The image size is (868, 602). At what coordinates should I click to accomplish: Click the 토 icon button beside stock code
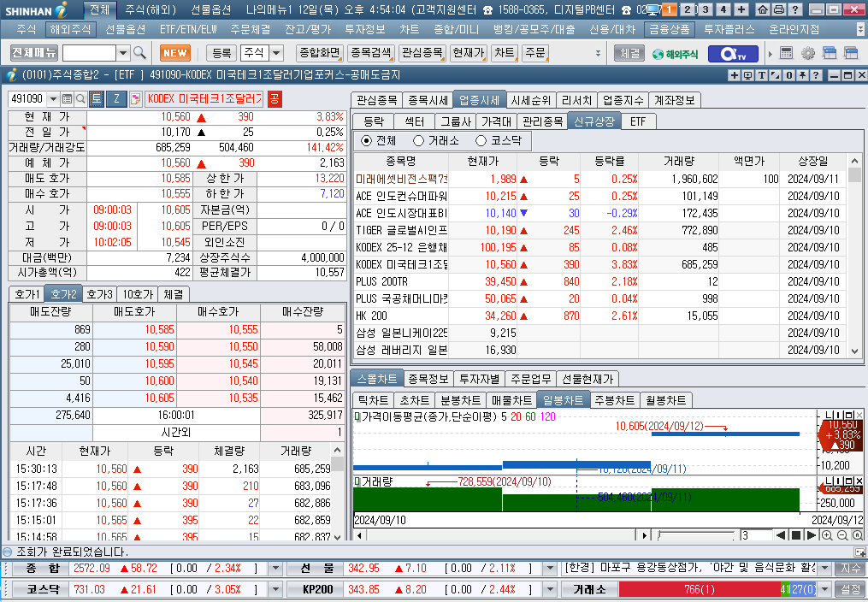click(x=97, y=99)
